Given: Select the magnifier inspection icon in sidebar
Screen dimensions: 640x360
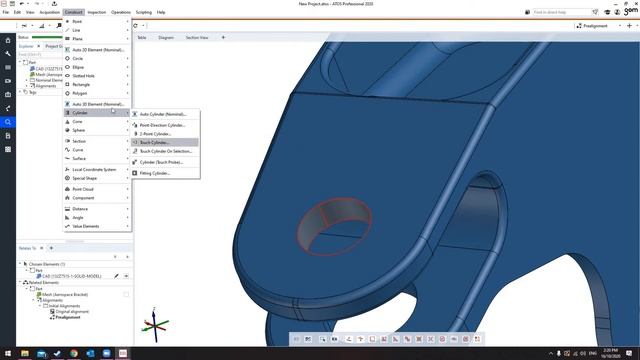Looking at the screenshot, I should pos(8,122).
